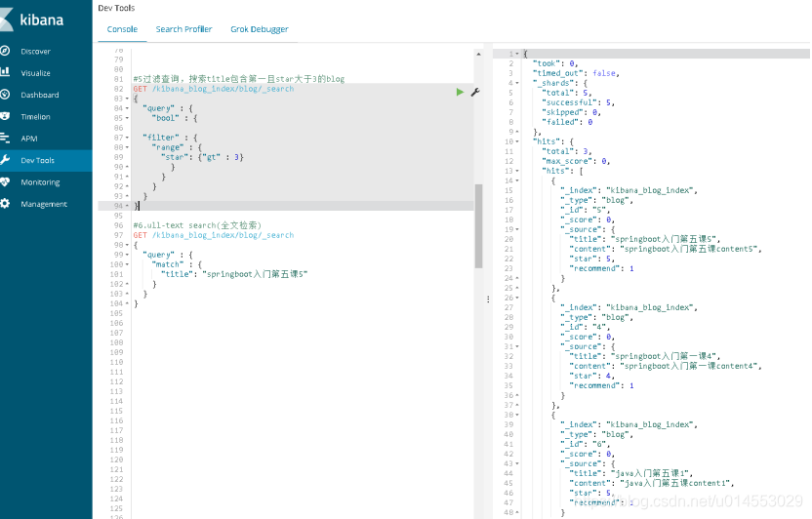Viewport: 812px width, 519px height.
Task: Click "max_score": 0 in output
Action: point(576,161)
